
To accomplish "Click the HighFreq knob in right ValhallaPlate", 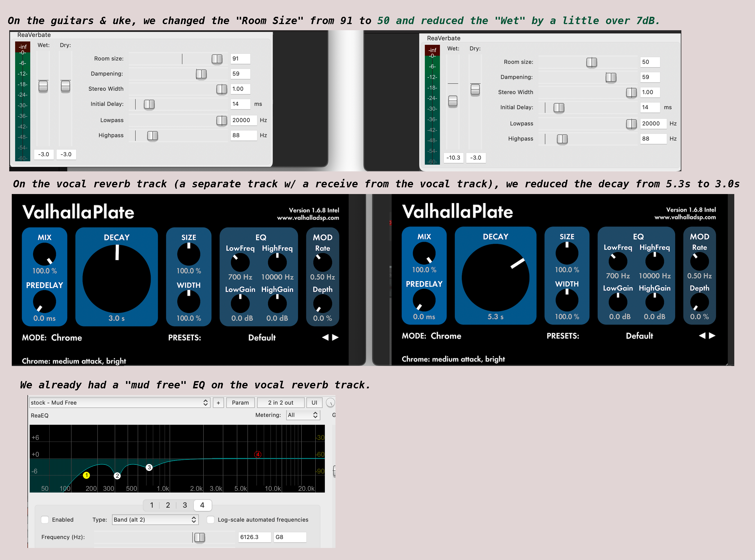I will (x=654, y=261).
